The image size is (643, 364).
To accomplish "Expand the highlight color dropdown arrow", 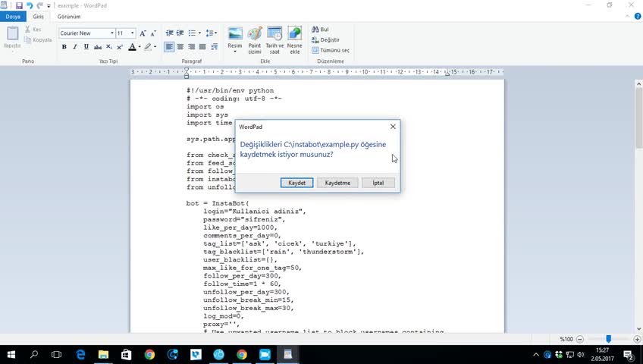I will pos(155,47).
